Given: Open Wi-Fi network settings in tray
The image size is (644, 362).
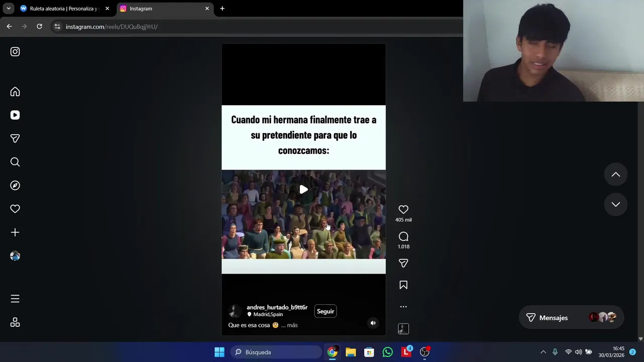Looking at the screenshot, I should pyautogui.click(x=569, y=352).
